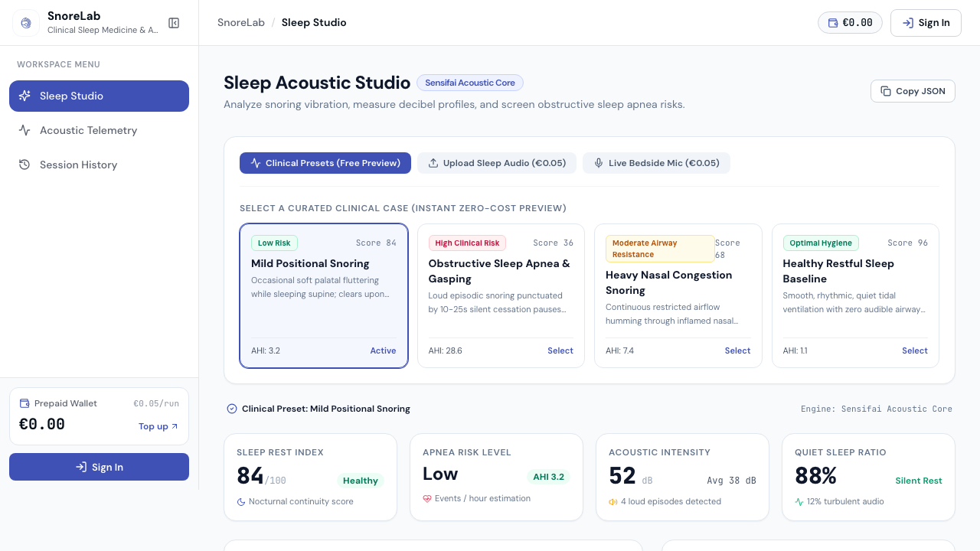The image size is (980, 551).
Task: Click the moon icon by Nocturnal continuity score
Action: click(x=241, y=501)
